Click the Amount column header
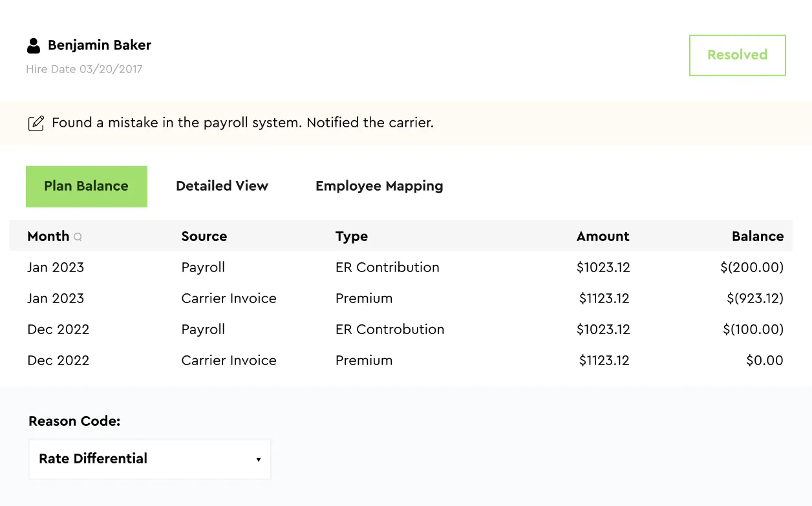Screen dimensions: 812x506 point(603,237)
